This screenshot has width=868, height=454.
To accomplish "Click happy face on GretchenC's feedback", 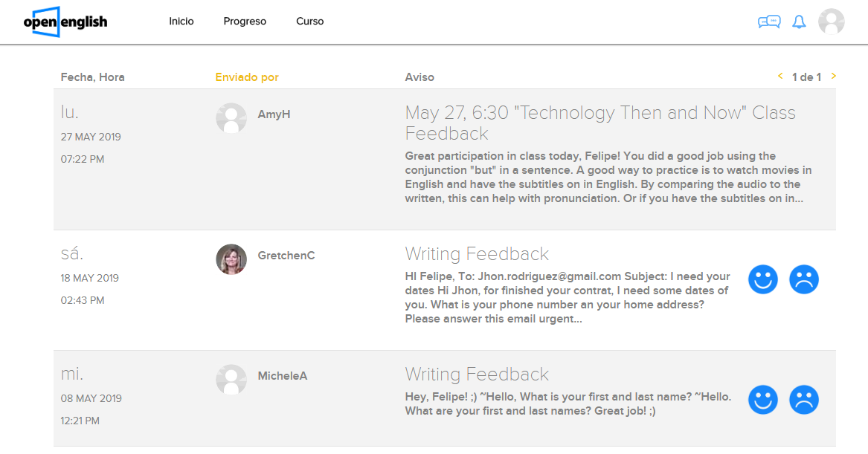I will (763, 279).
